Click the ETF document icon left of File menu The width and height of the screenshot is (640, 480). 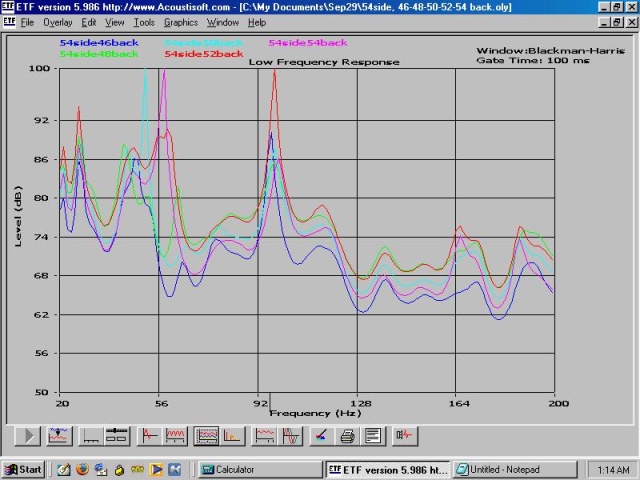9,22
